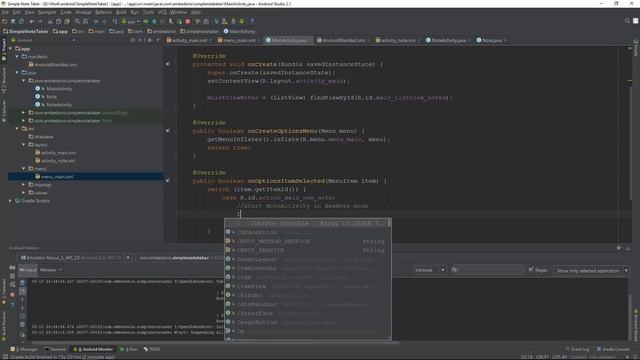Click the Open folder toolbar icon

pos(4,21)
